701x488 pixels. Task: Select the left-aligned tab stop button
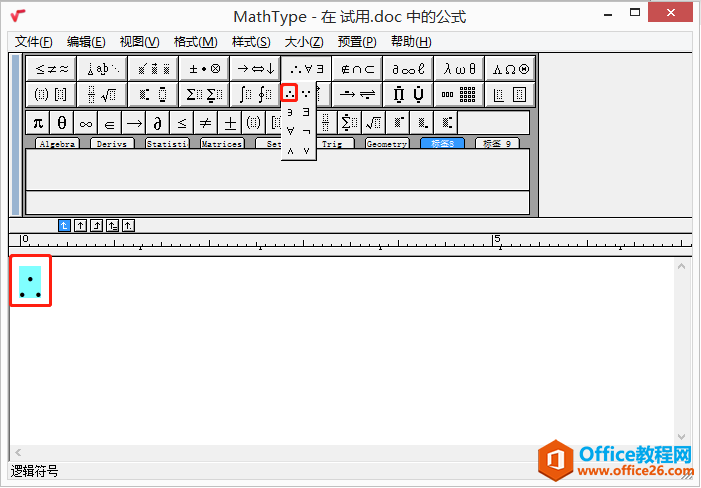pos(65,225)
